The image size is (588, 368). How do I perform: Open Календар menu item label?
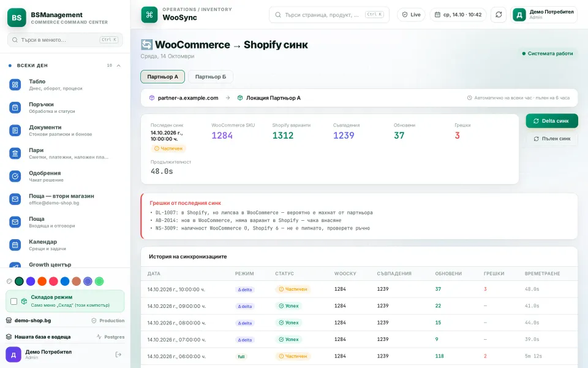pos(43,242)
